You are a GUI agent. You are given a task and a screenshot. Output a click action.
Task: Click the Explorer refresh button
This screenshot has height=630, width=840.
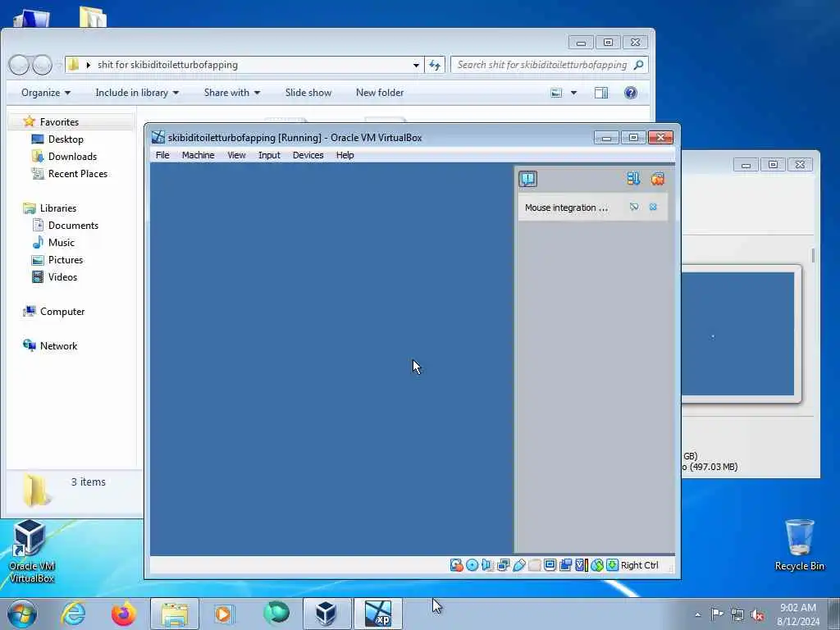pos(435,65)
